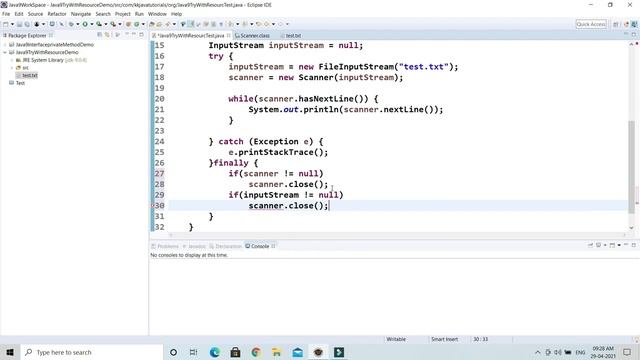The height and width of the screenshot is (360, 640).
Task: Open the Problems view tab
Action: [165, 246]
